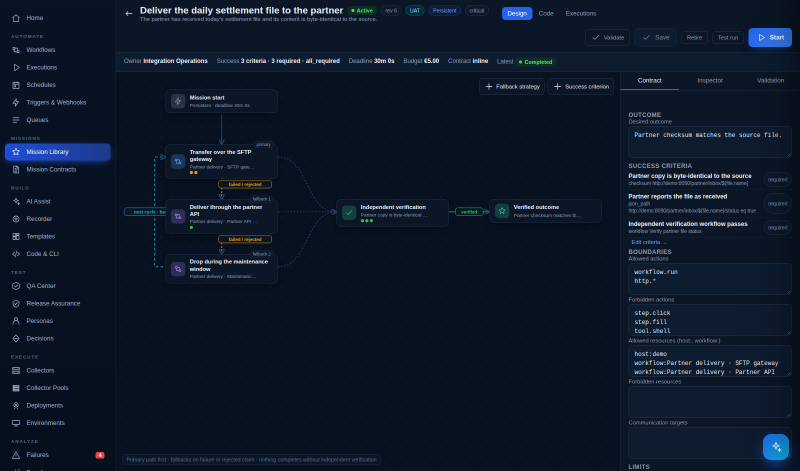Open the Inspector panel tab
Image resolution: width=800 pixels, height=471 pixels.
pos(710,81)
